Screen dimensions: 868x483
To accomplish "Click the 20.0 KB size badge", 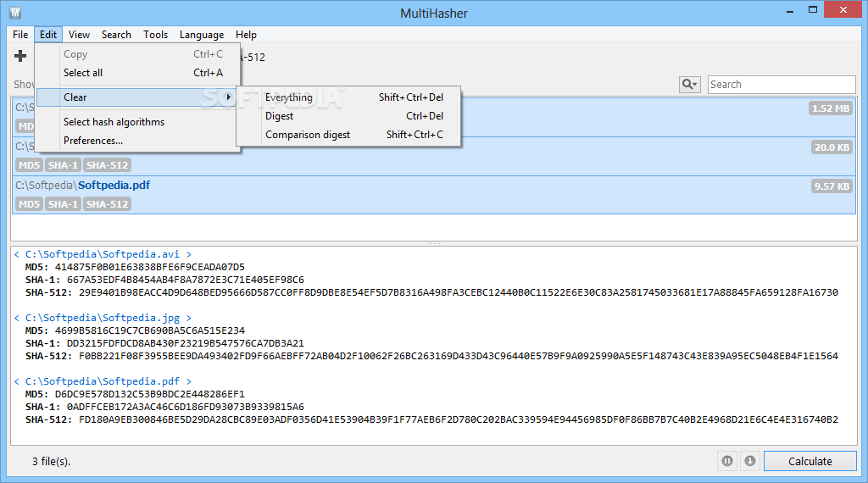I will coord(832,147).
